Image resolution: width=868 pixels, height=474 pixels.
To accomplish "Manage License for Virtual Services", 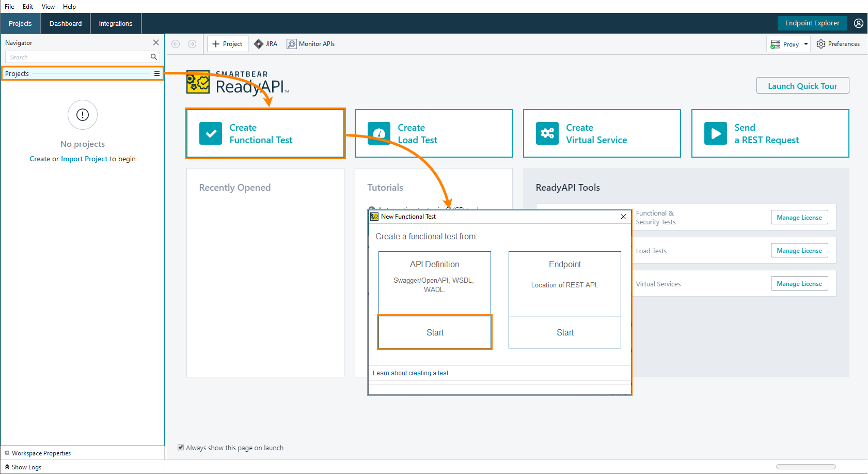I will (x=799, y=284).
